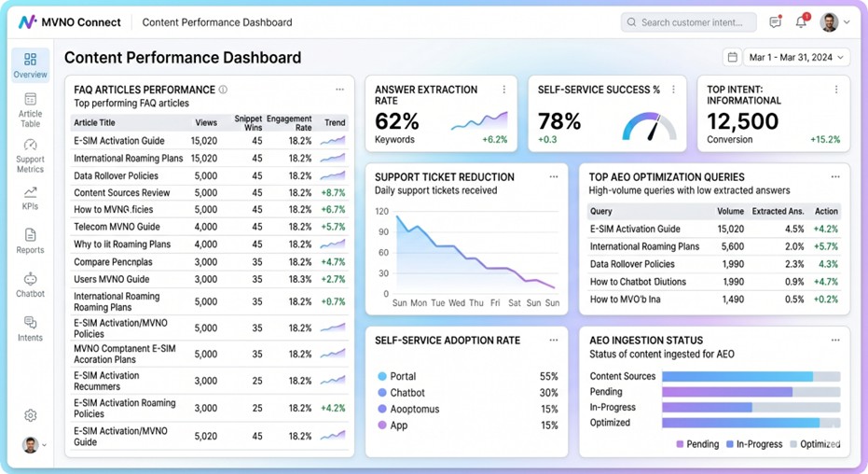Toggle the Pending legend swatch
868x474 pixels.
(680, 444)
